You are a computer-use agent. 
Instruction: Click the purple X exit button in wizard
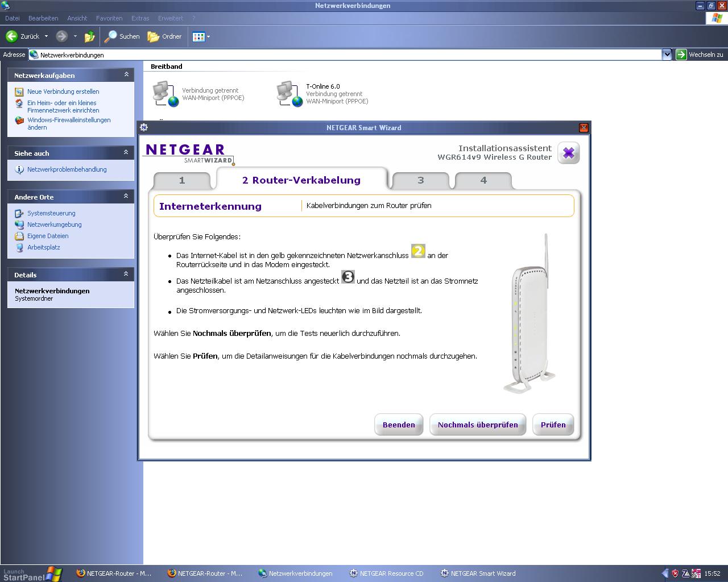click(568, 153)
